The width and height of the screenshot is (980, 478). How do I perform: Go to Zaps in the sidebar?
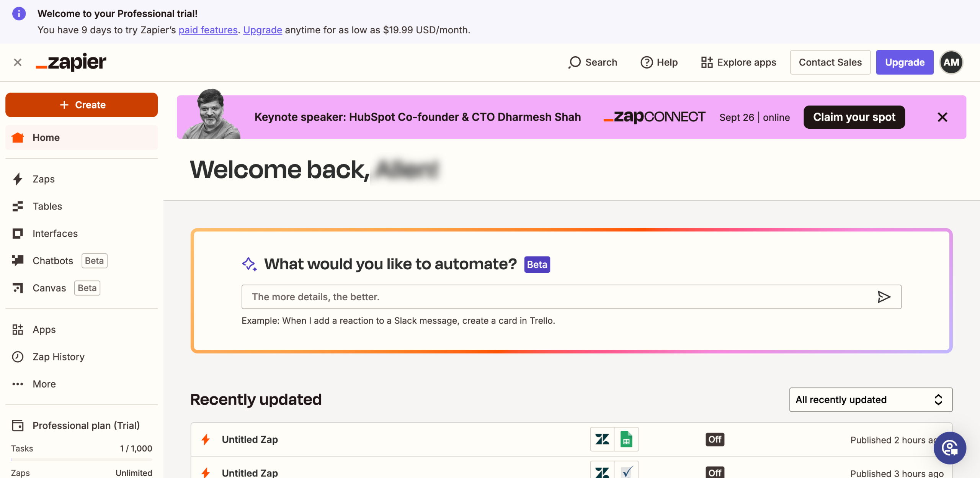click(x=43, y=179)
